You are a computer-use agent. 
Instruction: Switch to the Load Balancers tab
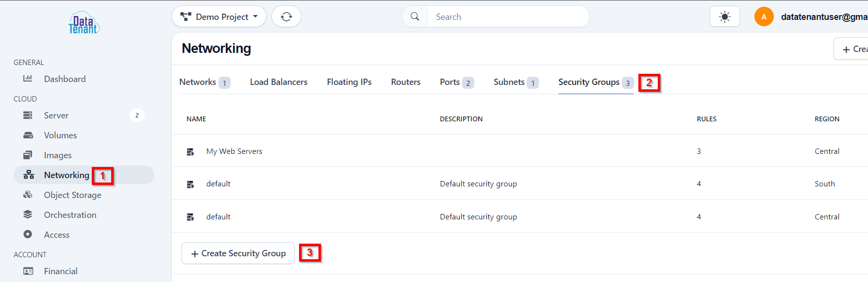tap(279, 82)
